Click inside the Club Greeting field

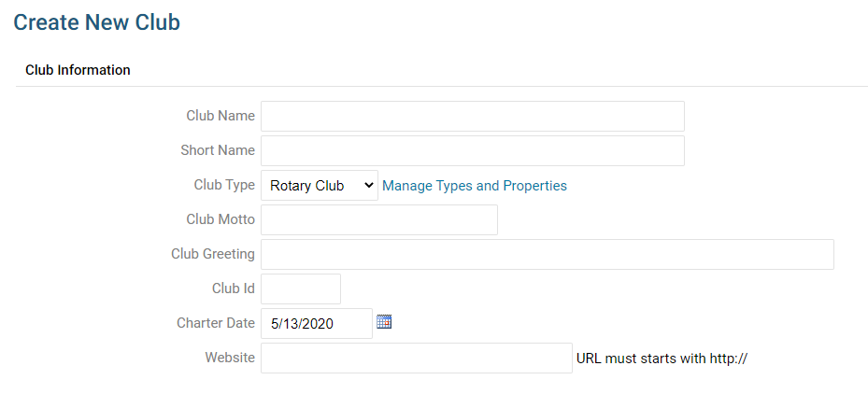(x=547, y=255)
